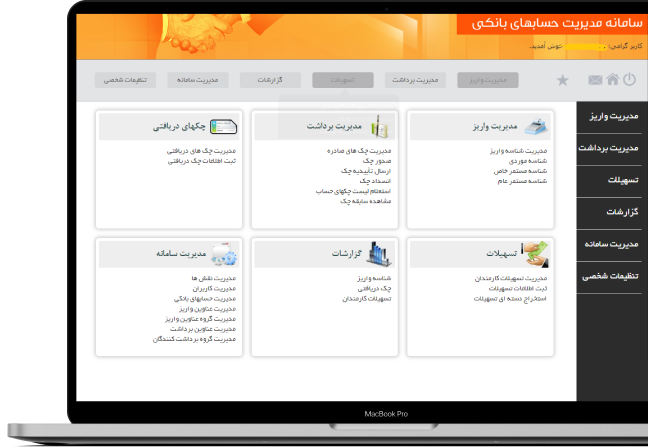Open تنظیمات شخصی in top navigation bar
648x448 pixels.
pos(125,80)
